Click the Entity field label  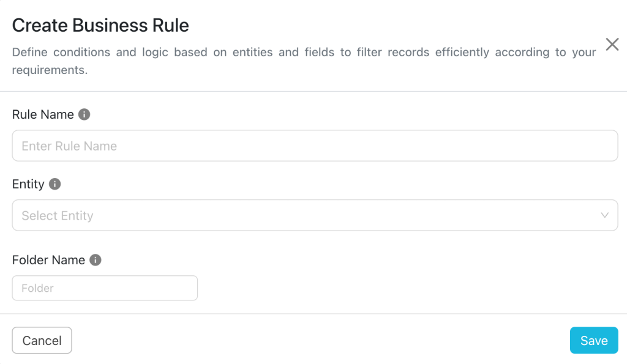(x=28, y=184)
